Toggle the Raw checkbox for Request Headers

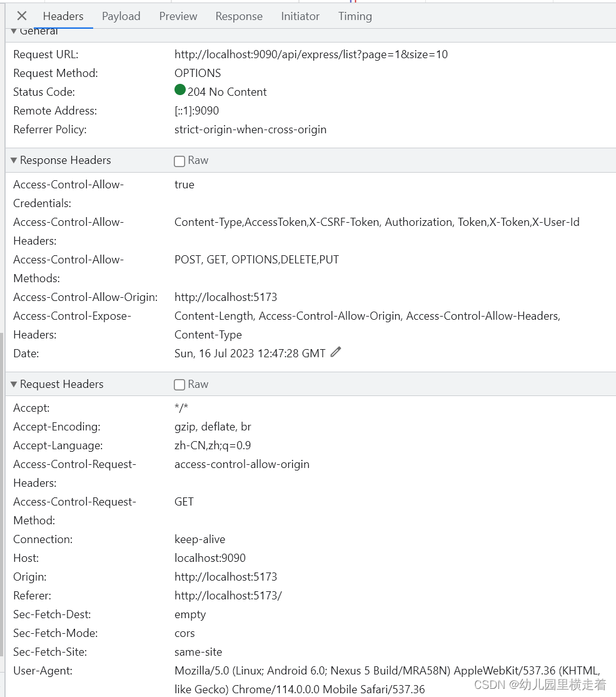click(179, 384)
